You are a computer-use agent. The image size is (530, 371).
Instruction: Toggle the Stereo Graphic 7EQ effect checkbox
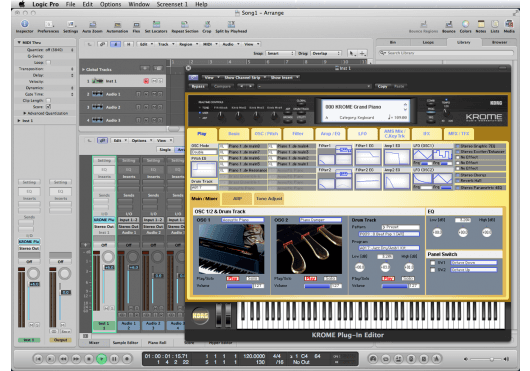coord(458,146)
